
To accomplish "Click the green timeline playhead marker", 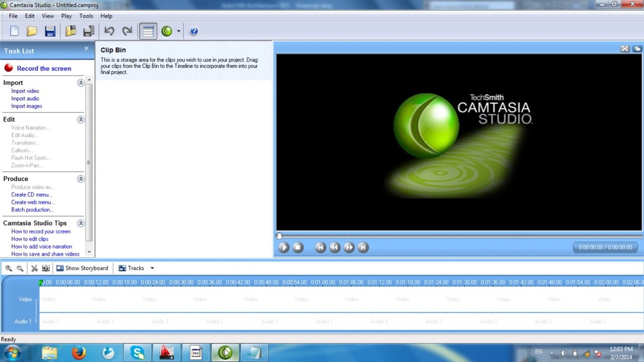I will 41,283.
